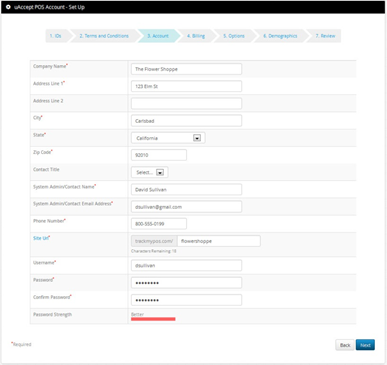Click the Phone Number field

[159, 224]
